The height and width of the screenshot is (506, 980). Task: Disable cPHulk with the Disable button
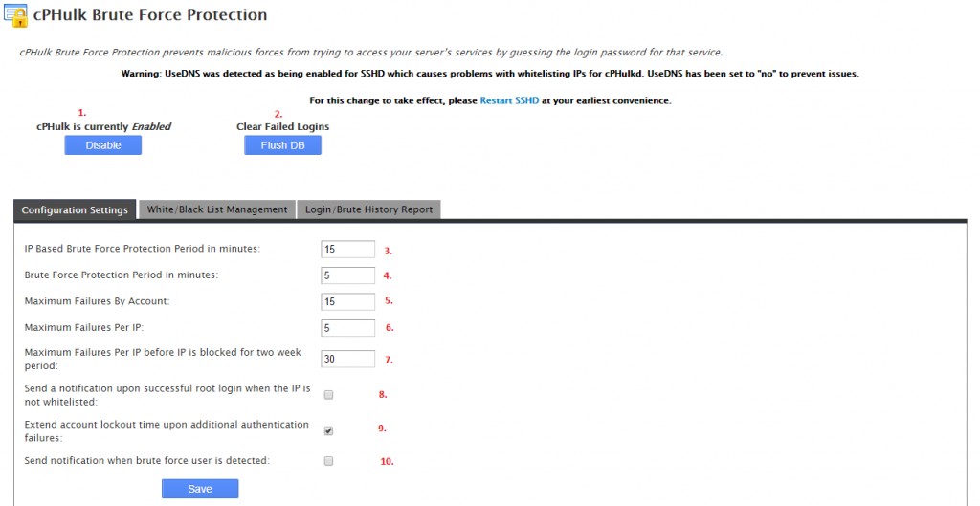pyautogui.click(x=103, y=145)
